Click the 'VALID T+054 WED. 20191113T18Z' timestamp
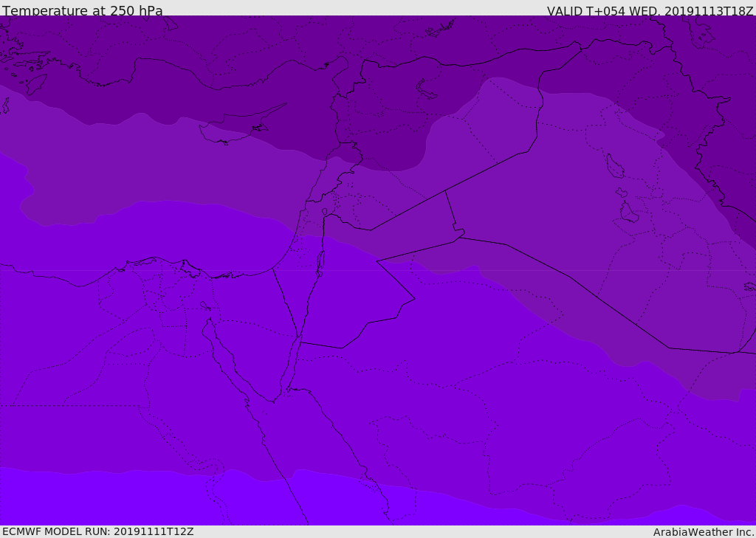 coord(650,10)
